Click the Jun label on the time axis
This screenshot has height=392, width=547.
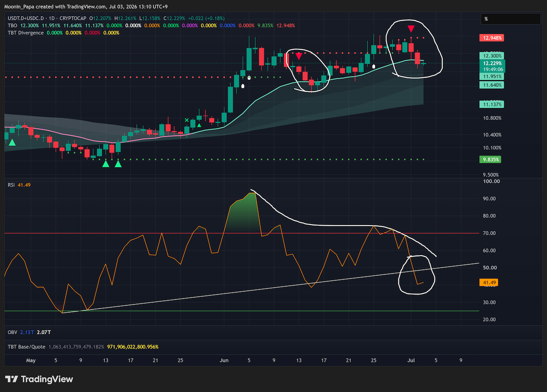(224, 360)
